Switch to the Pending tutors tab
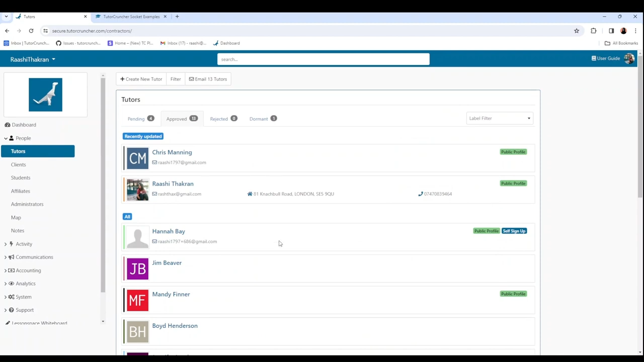644x362 pixels. click(x=141, y=119)
